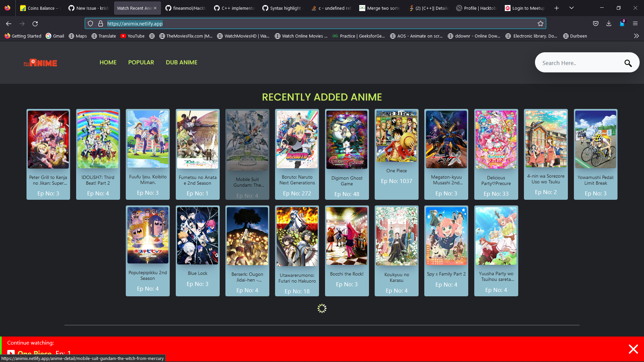The image size is (644, 362).
Task: Click the play icon next to One Piece
Action: coord(12,353)
